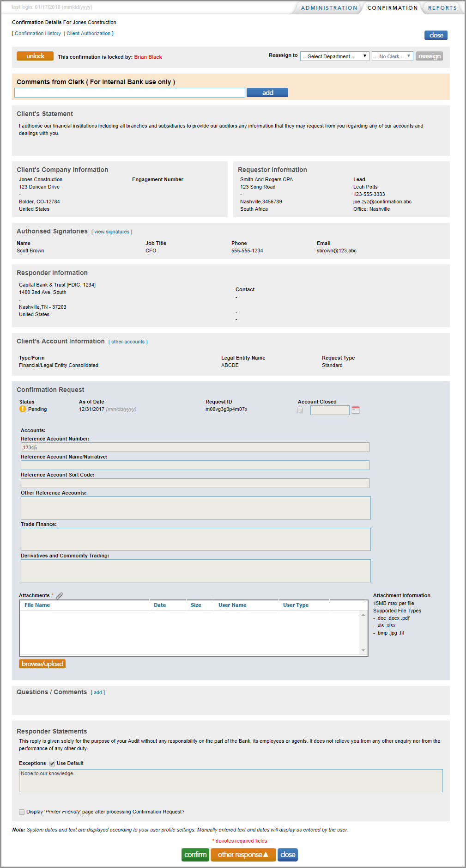Click the Derivatives and Commodity Trading text area

pos(196,571)
